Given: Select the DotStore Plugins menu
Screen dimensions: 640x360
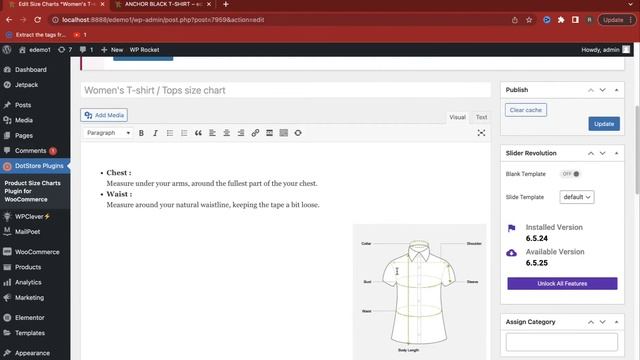Looking at the screenshot, I should pos(35,166).
